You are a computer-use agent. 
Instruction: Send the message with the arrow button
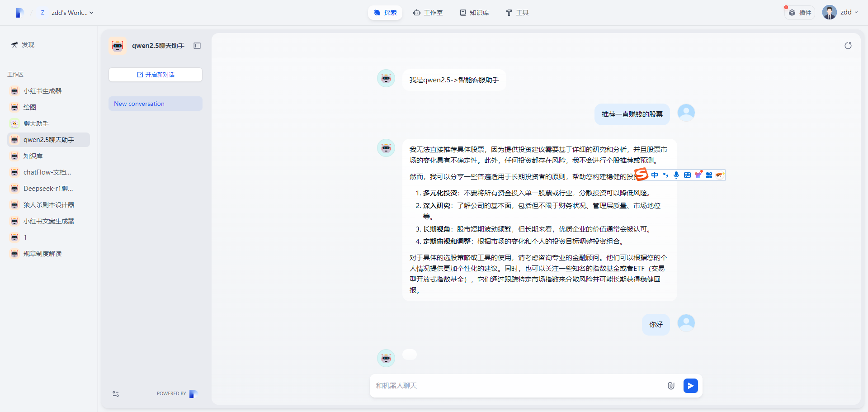pyautogui.click(x=690, y=386)
